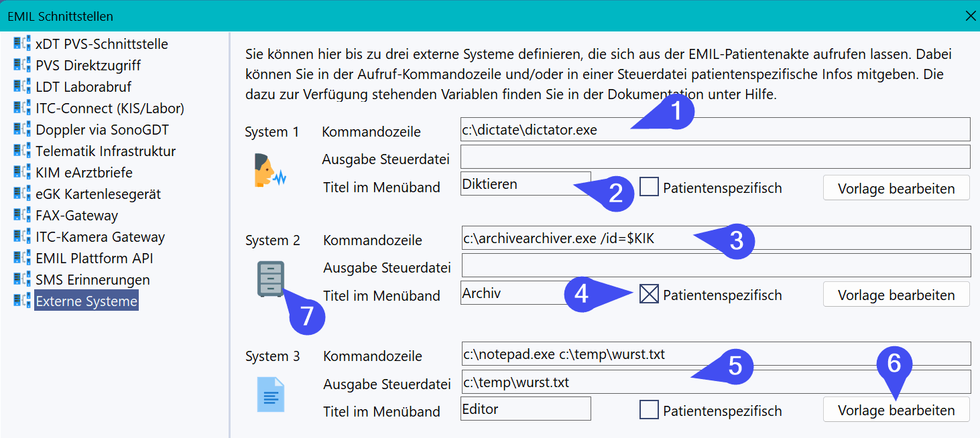Viewport: 980px width, 438px height.
Task: Open LDT Laborabruf interface settings
Action: 83,87
